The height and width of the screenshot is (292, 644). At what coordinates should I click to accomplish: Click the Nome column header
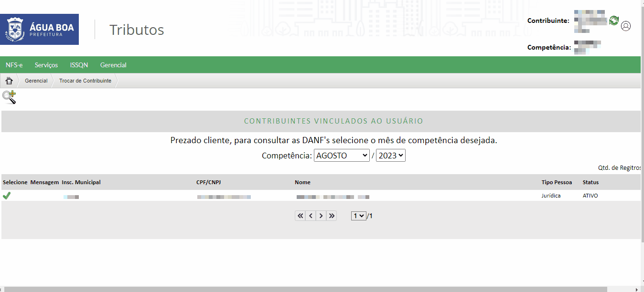302,182
